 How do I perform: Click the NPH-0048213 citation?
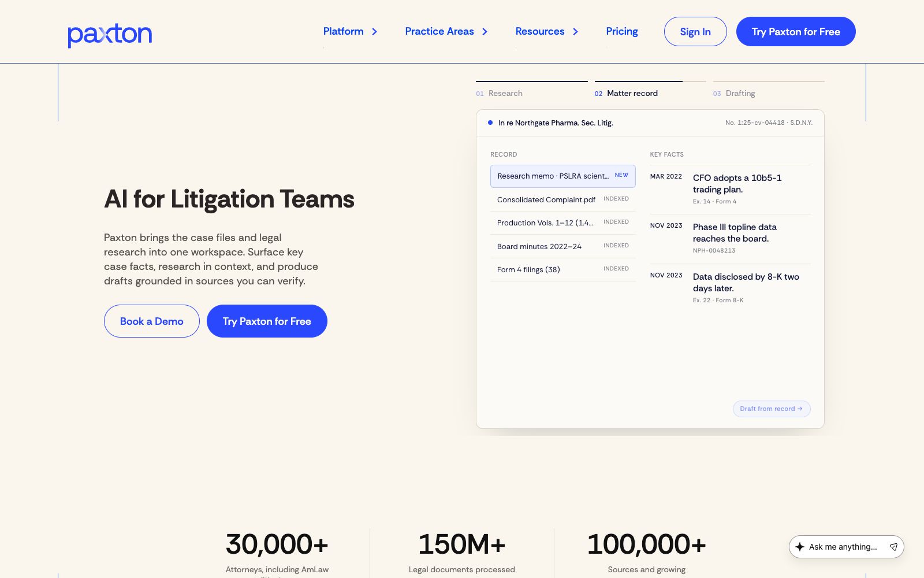[x=714, y=251]
